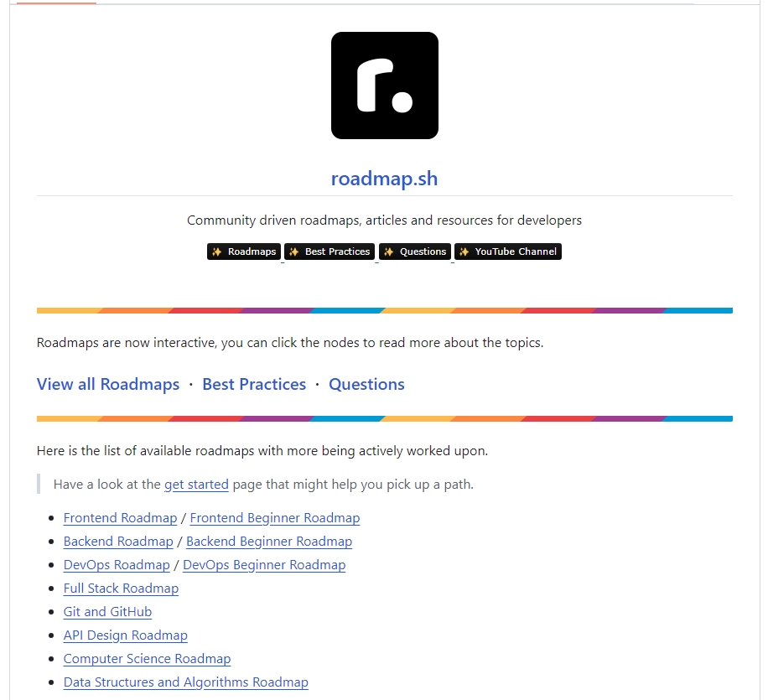Open the API Design Roadmap link
The width and height of the screenshot is (768, 700).
pos(126,635)
